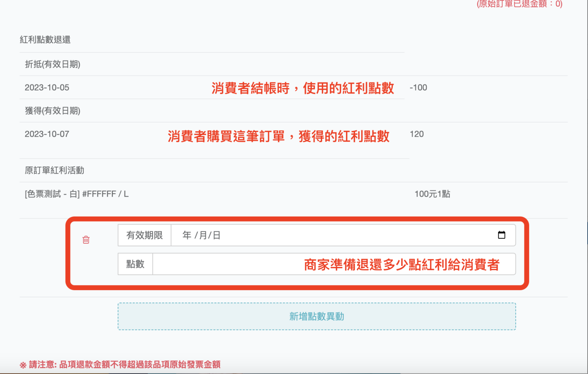Click the 點數 input field
This screenshot has height=374, width=588.
pyautogui.click(x=230, y=264)
